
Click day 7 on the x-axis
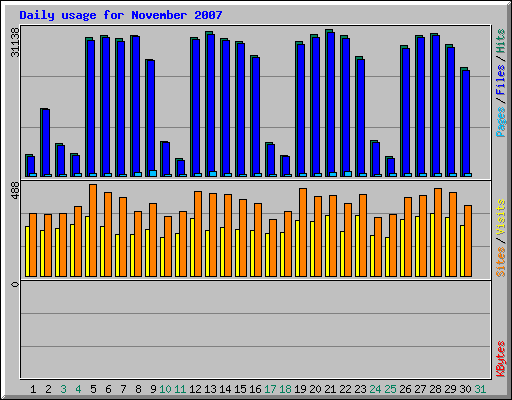coord(123,389)
